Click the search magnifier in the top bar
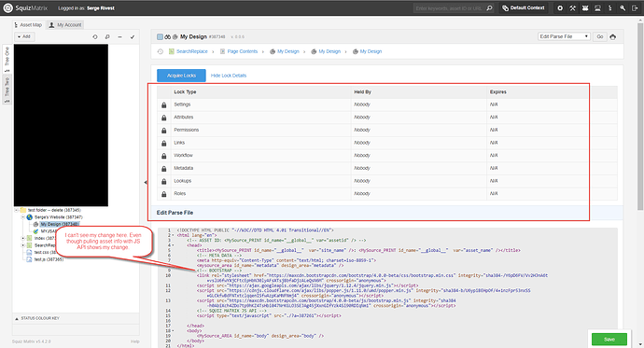 [489, 7]
